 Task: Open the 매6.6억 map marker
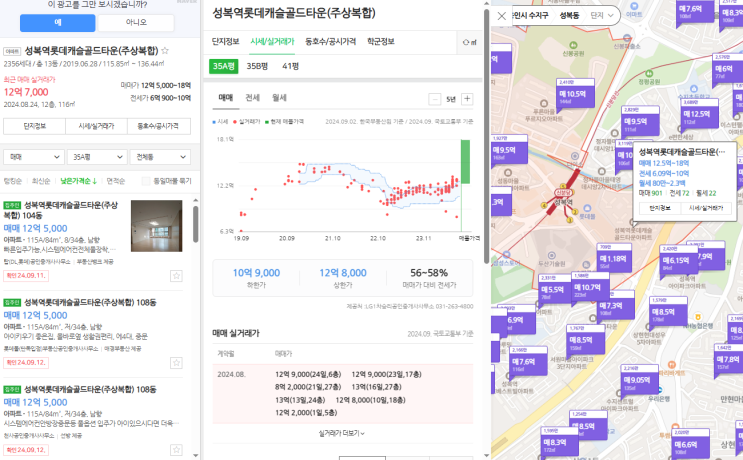click(x=690, y=444)
